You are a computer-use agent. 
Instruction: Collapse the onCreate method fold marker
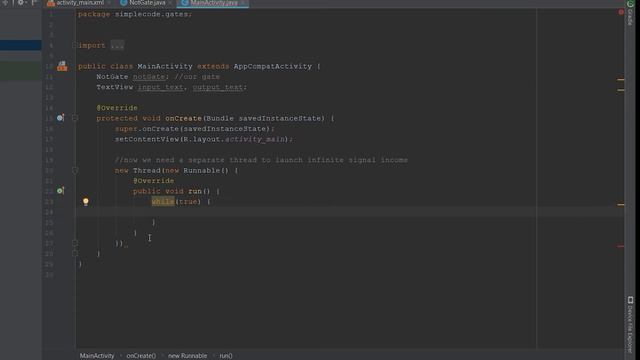pos(75,118)
